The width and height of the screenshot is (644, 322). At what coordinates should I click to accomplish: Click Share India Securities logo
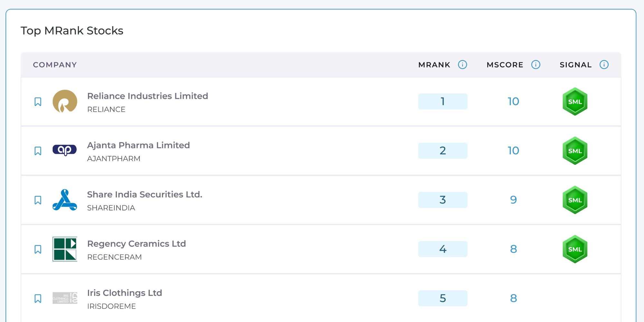[65, 200]
